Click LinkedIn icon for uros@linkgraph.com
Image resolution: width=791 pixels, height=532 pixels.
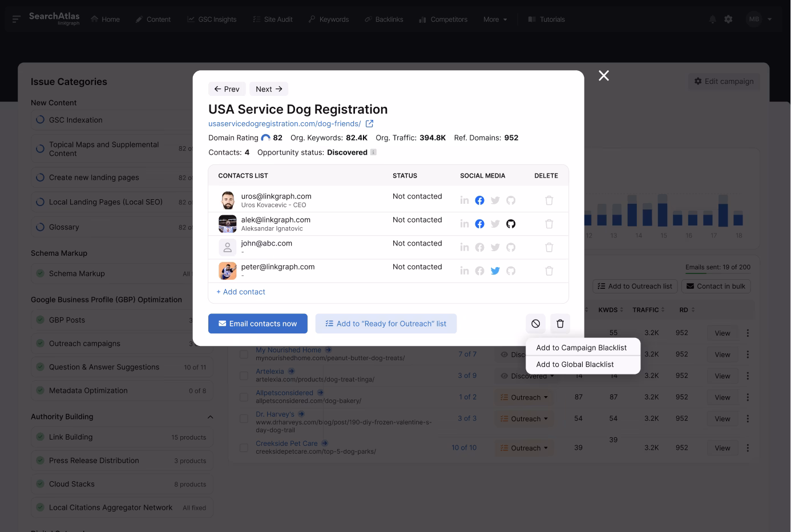click(x=465, y=200)
